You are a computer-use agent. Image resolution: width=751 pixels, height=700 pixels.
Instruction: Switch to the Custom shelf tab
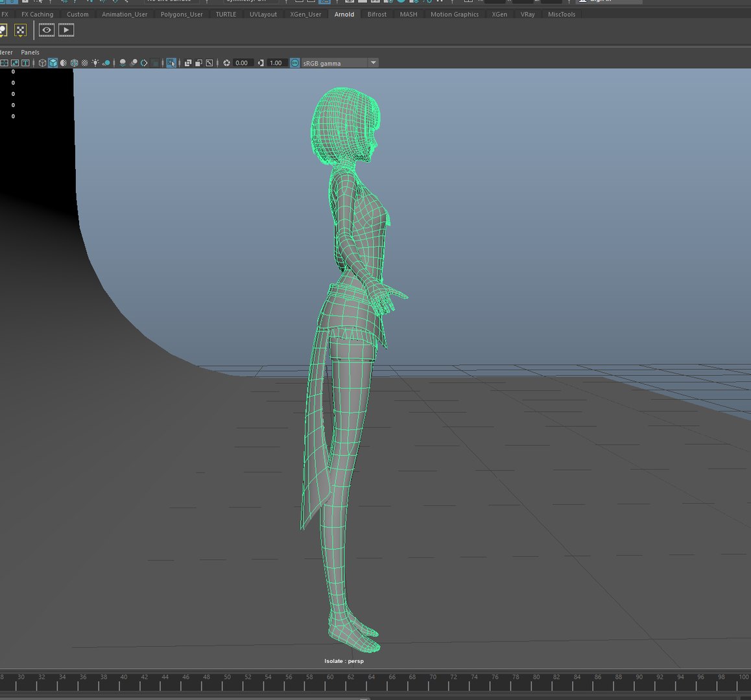click(x=78, y=14)
